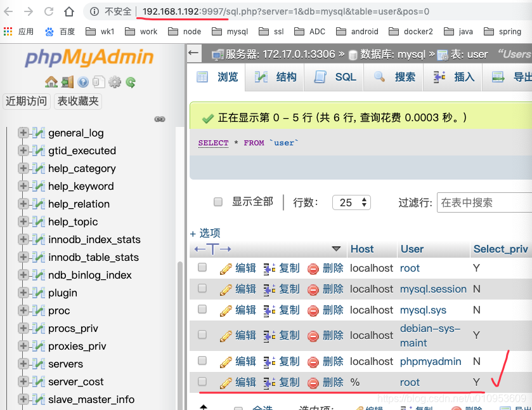
Task: Click the 近期访问 tab
Action: tap(27, 101)
